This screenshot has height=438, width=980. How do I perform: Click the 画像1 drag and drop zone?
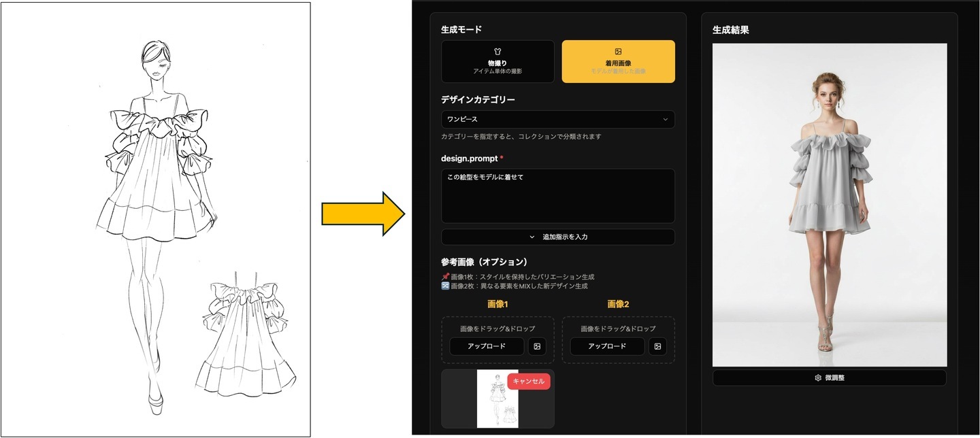pos(497,339)
